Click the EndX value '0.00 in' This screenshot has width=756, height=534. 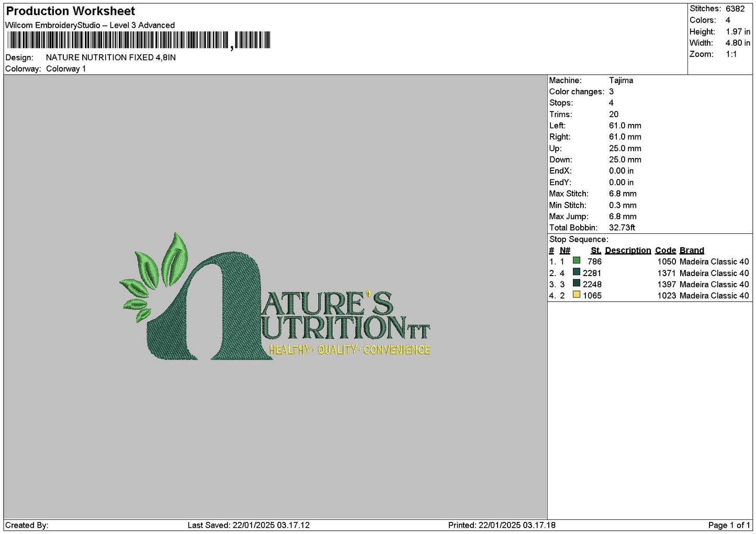coord(622,171)
